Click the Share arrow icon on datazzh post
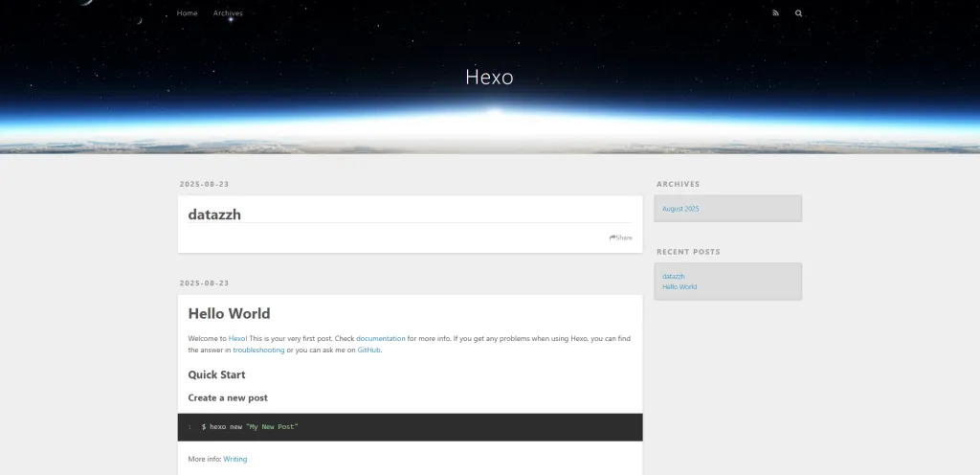980x475 pixels. click(612, 237)
